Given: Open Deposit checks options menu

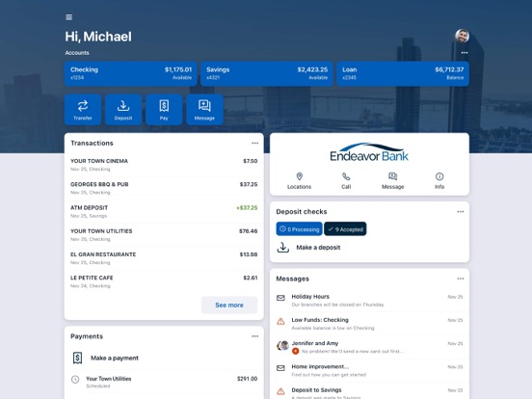Looking at the screenshot, I should tap(461, 212).
